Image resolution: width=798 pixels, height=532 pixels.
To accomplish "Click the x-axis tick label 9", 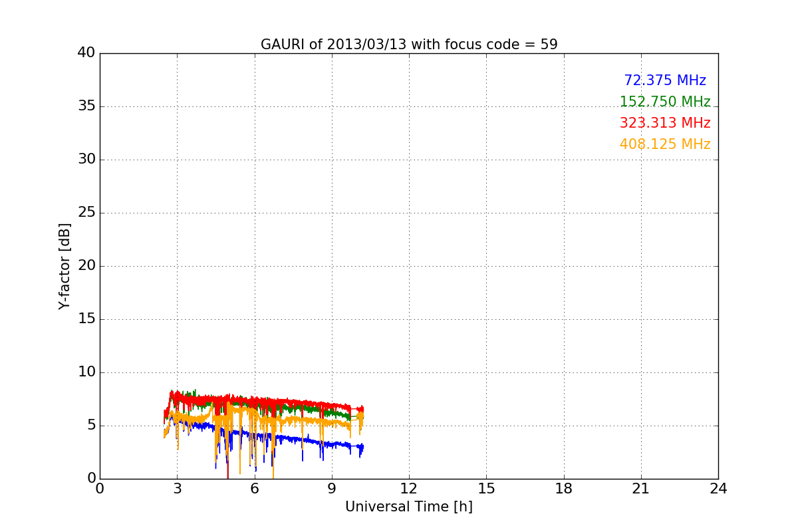I will click(x=332, y=489).
